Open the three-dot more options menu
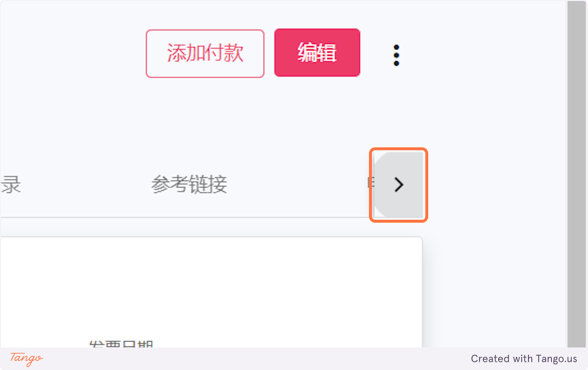Viewport: 588px width, 370px height. tap(396, 55)
